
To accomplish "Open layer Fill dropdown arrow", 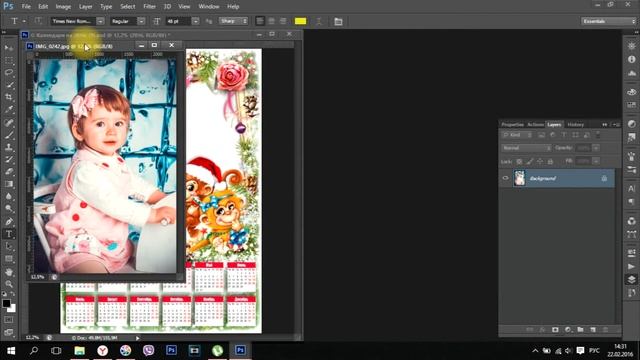I will (x=596, y=162).
